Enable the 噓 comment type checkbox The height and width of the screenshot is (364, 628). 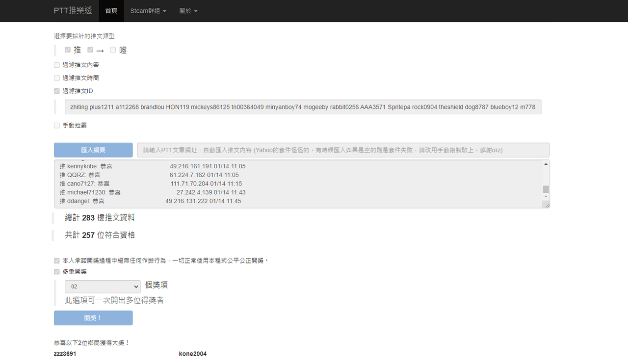pyautogui.click(x=113, y=50)
